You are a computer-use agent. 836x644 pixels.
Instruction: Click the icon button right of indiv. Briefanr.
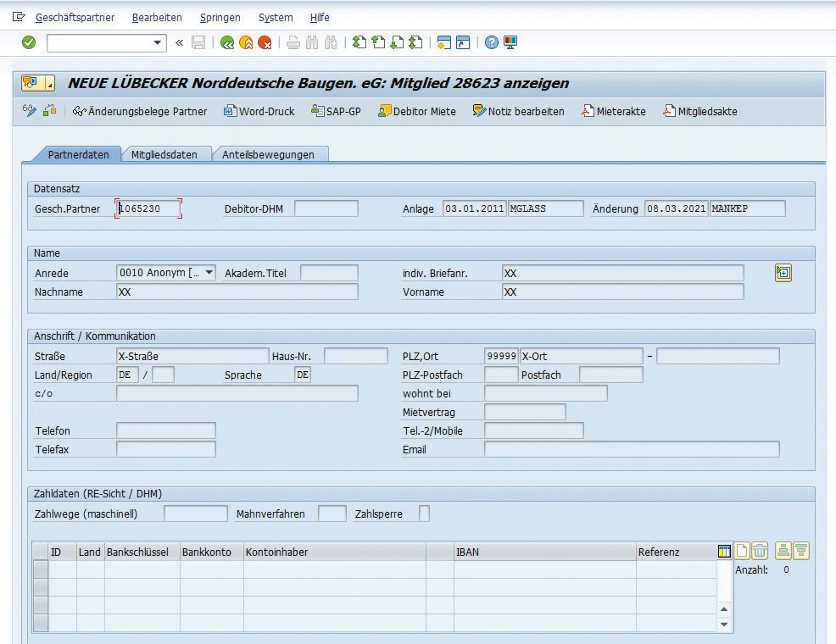783,273
